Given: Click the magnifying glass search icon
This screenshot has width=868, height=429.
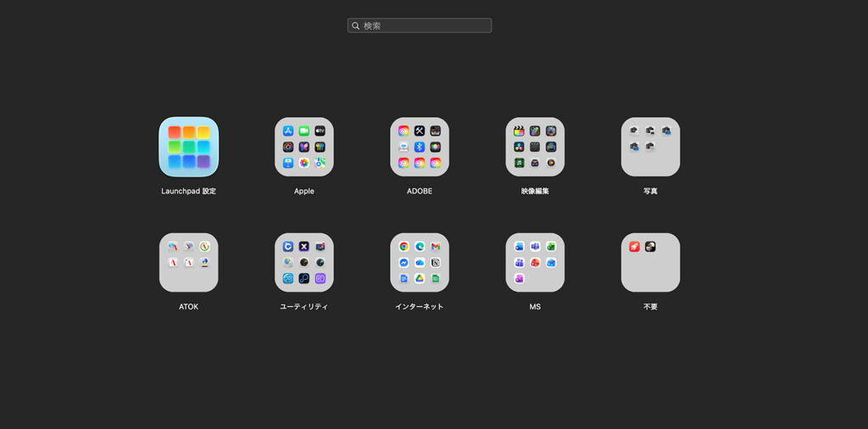Looking at the screenshot, I should [356, 25].
